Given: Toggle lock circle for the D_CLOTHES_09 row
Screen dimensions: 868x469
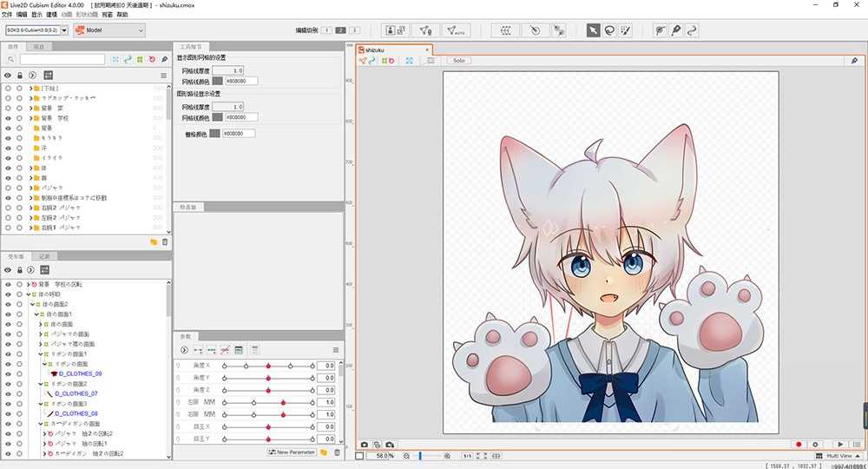Looking at the screenshot, I should click(19, 373).
